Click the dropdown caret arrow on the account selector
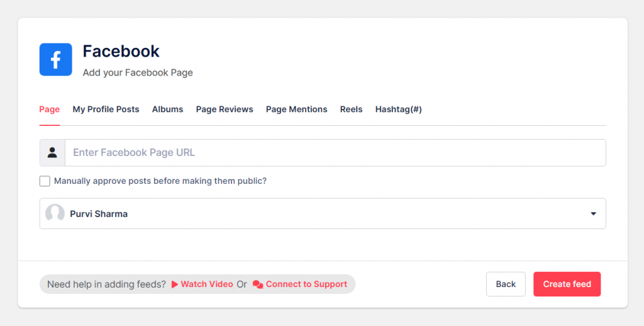Screen dimensions: 644x326 click(593, 214)
